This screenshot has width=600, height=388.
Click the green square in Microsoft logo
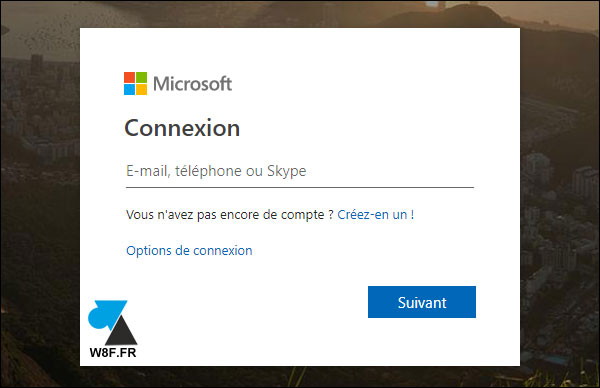142,77
